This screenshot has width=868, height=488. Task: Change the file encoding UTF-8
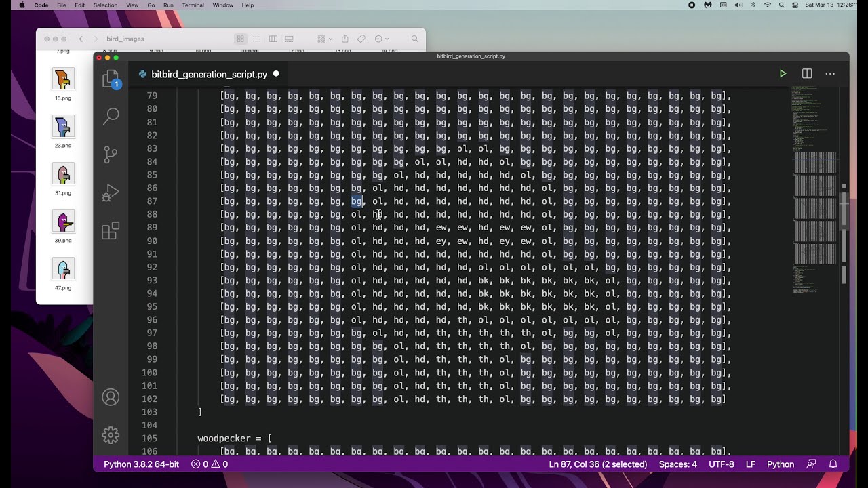[x=722, y=464]
